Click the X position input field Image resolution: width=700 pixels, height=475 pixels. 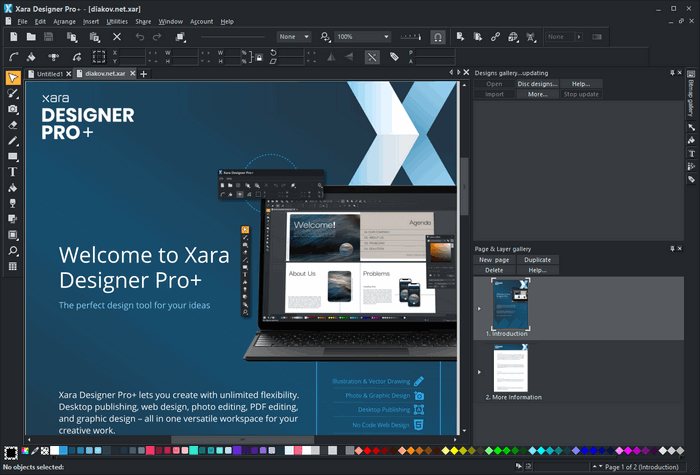point(132,53)
